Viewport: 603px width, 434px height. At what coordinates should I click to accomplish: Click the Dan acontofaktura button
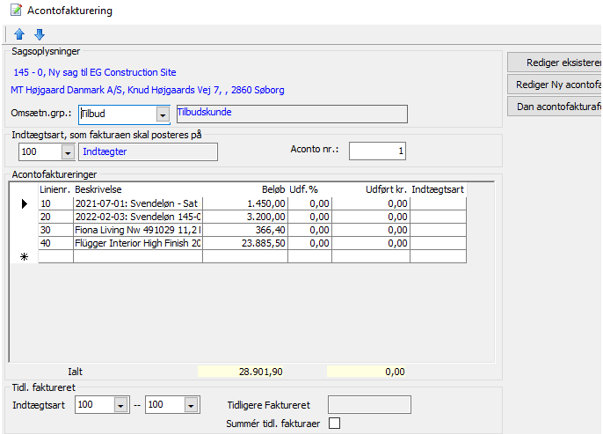coord(555,106)
